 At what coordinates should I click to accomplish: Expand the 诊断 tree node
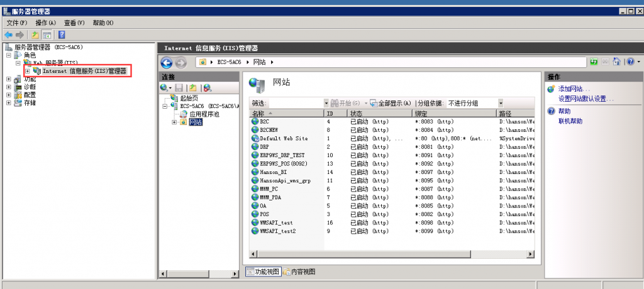(x=9, y=87)
